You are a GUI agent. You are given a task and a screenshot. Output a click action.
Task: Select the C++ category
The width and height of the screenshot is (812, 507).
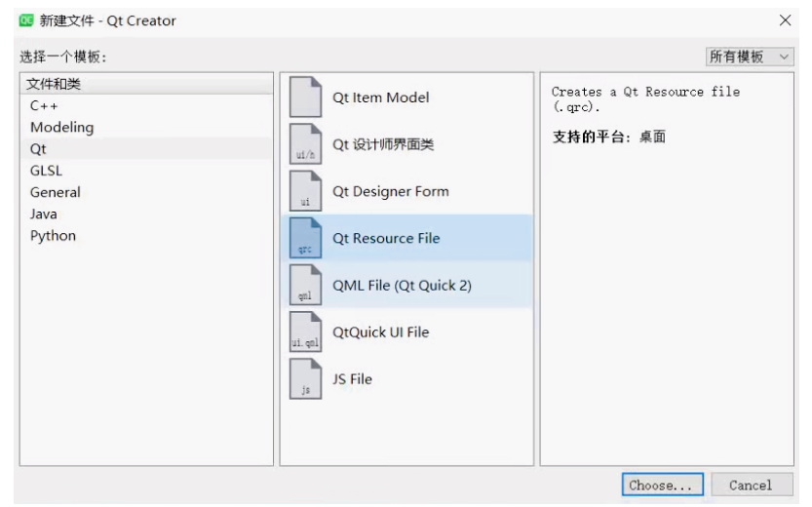(146, 105)
